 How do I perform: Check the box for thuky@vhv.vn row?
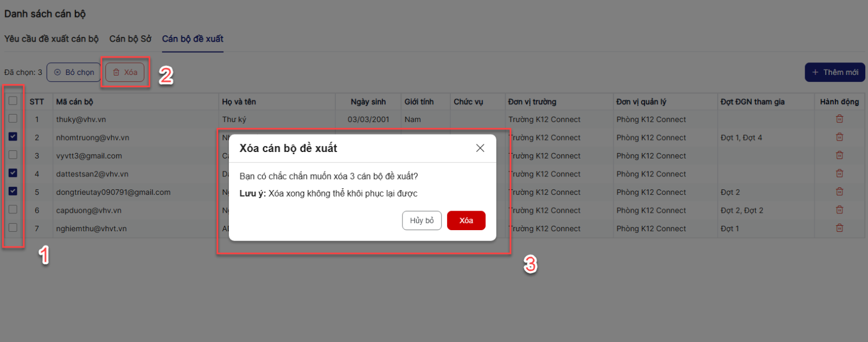pos(13,119)
